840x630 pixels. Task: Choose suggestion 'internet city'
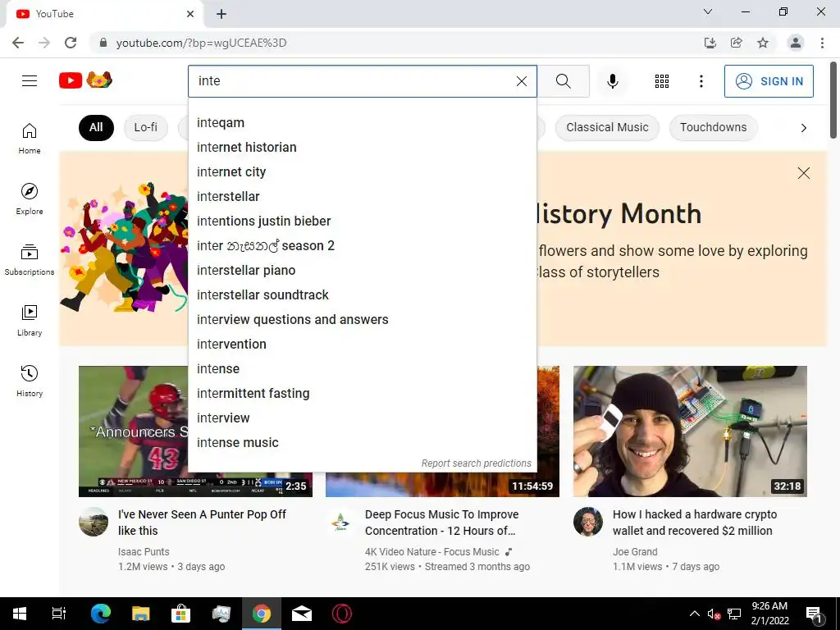tap(362, 172)
